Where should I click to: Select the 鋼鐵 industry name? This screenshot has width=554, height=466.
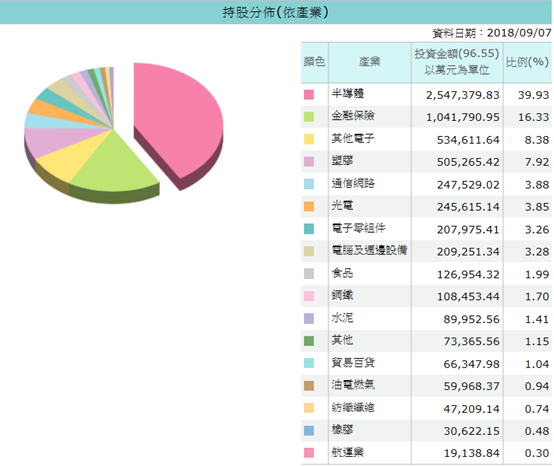[342, 295]
